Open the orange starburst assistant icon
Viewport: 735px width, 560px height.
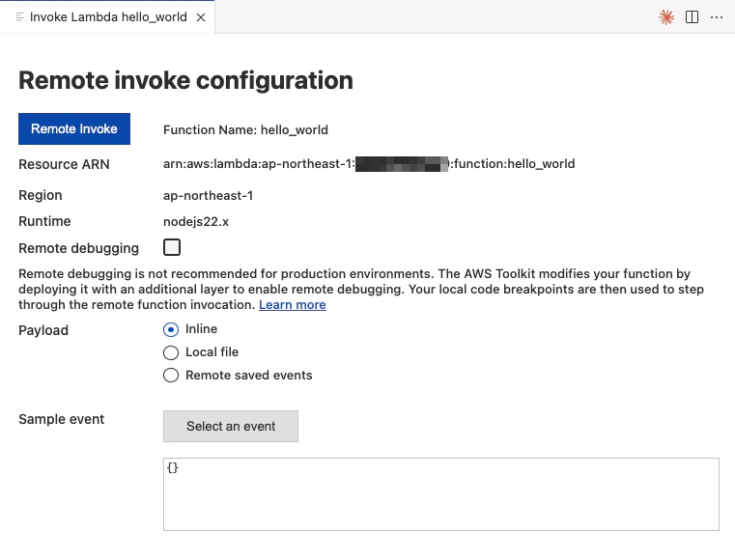point(666,17)
